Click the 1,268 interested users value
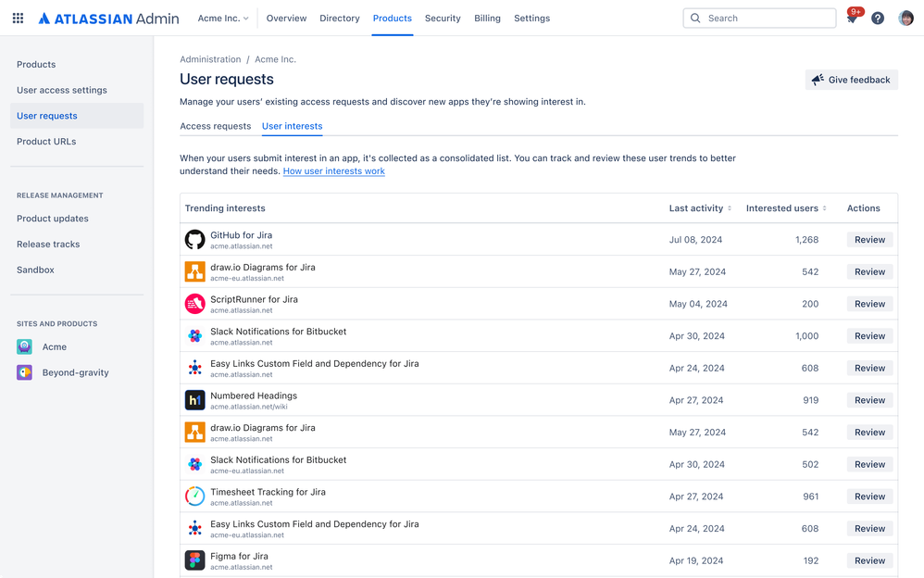 806,240
